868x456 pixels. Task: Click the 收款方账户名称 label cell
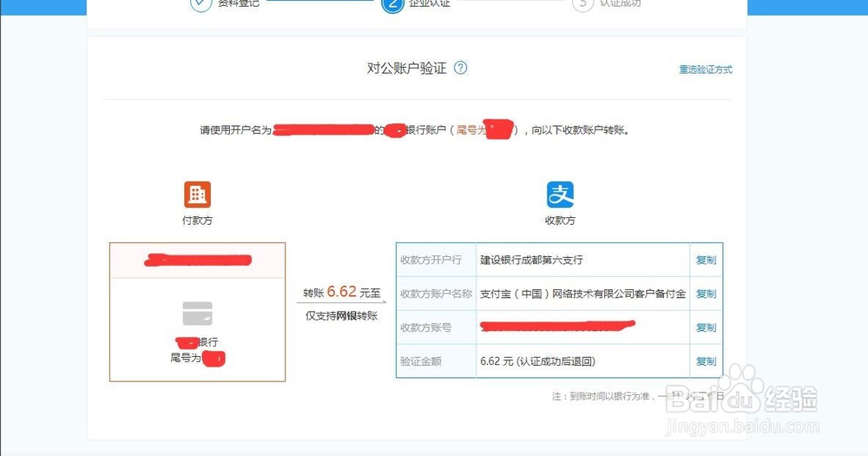coord(437,294)
